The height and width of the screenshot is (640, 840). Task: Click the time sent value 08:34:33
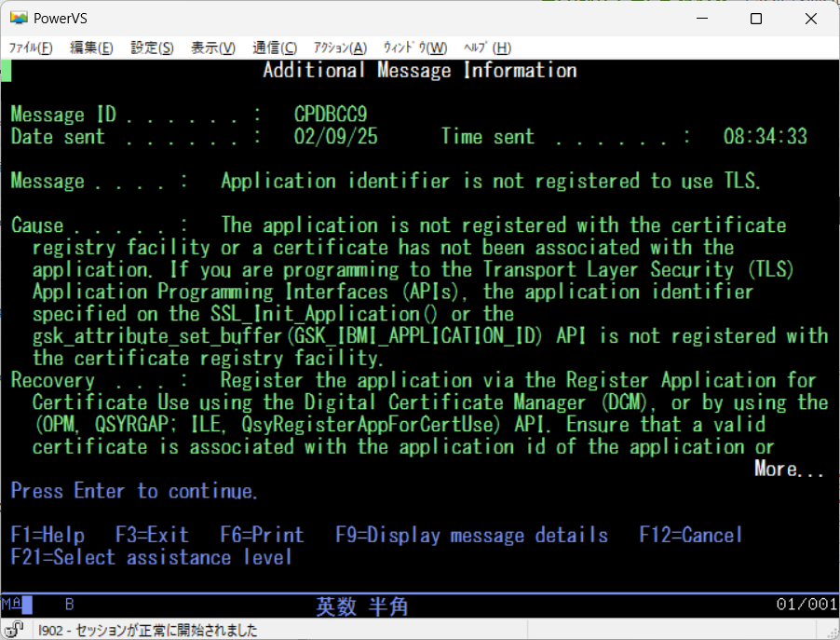click(x=765, y=136)
